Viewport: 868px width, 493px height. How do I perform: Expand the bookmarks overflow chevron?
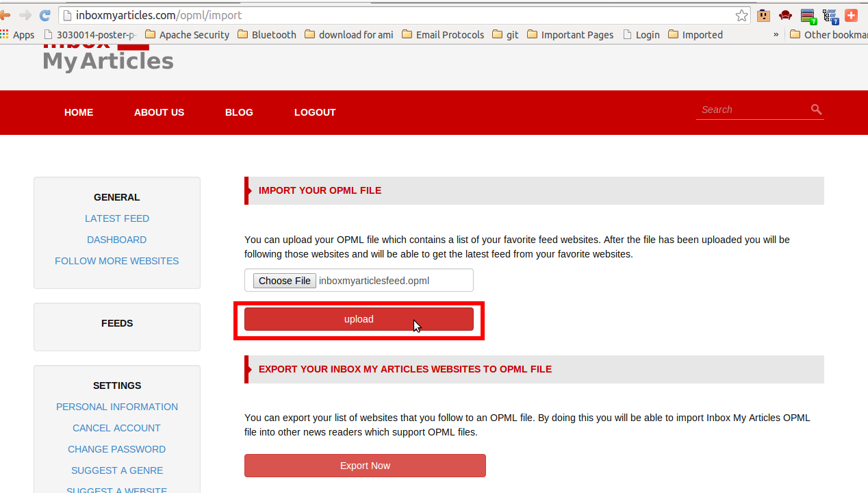pos(776,34)
